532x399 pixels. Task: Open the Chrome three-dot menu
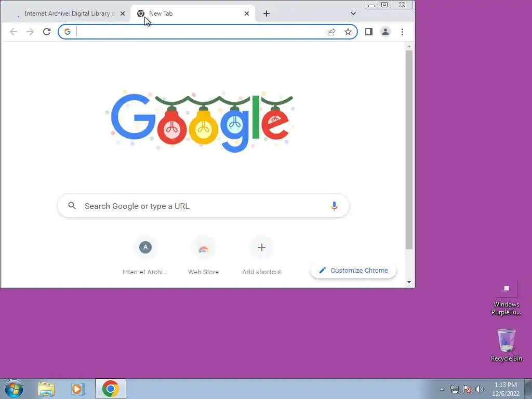click(x=403, y=32)
